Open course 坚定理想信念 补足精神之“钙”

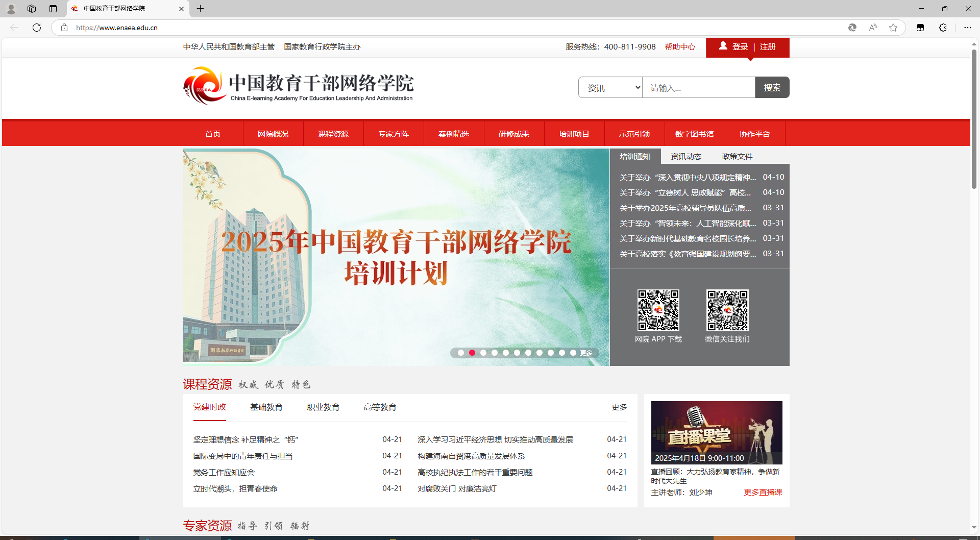[x=246, y=439]
